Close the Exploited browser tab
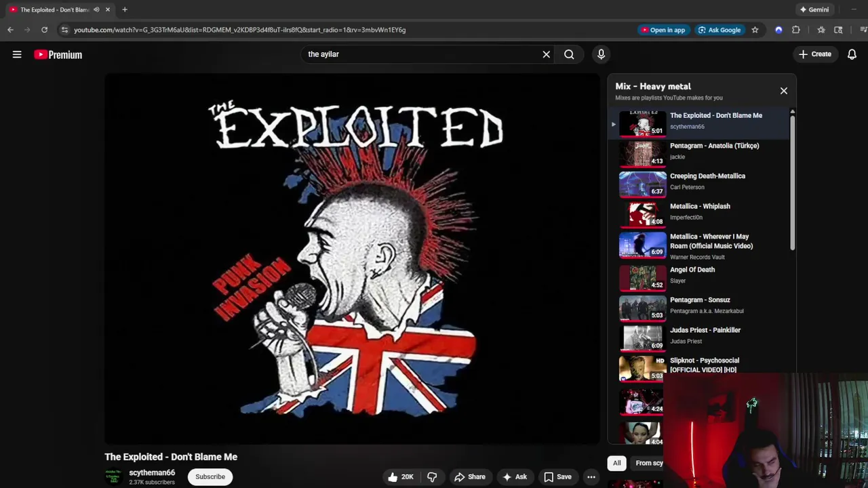The height and width of the screenshot is (488, 868). 107,9
